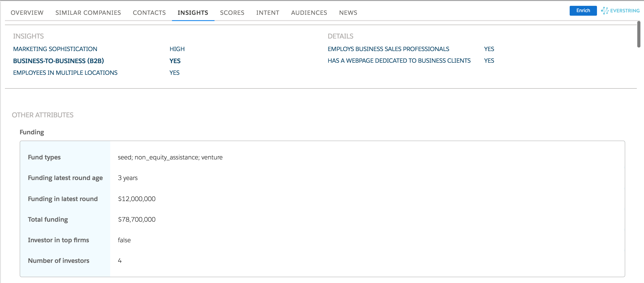Click the EverString logo icon

[x=605, y=11]
